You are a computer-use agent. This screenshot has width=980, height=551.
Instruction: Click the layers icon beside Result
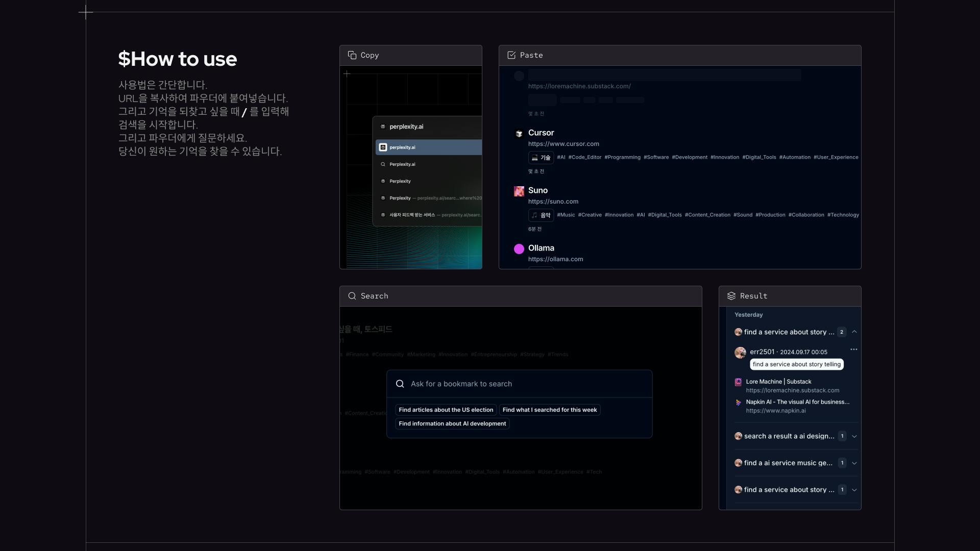[731, 296]
